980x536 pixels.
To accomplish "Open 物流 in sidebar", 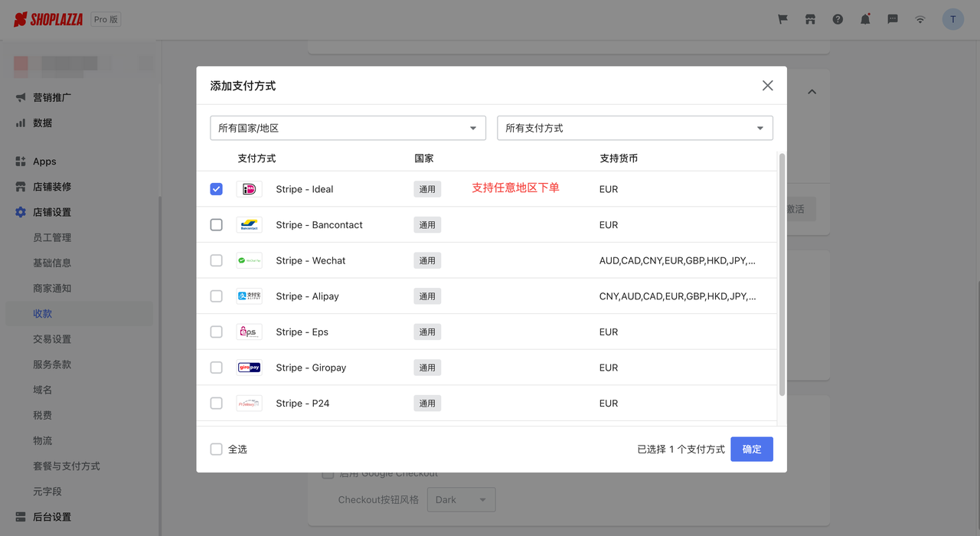I will 43,440.
